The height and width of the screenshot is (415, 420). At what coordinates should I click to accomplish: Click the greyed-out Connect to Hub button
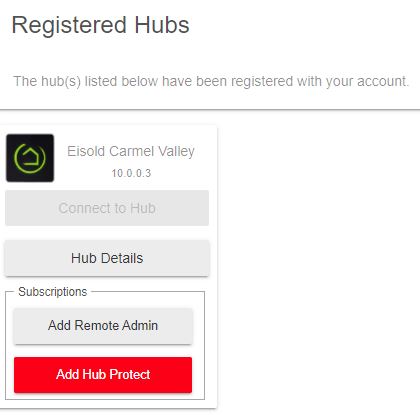[107, 208]
